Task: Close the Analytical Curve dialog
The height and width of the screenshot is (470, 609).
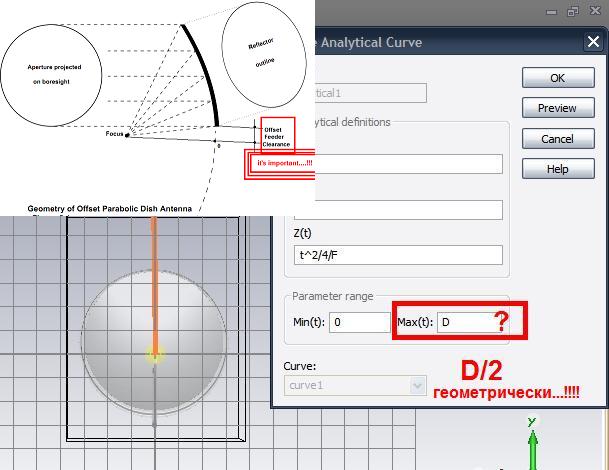Action: [x=593, y=42]
